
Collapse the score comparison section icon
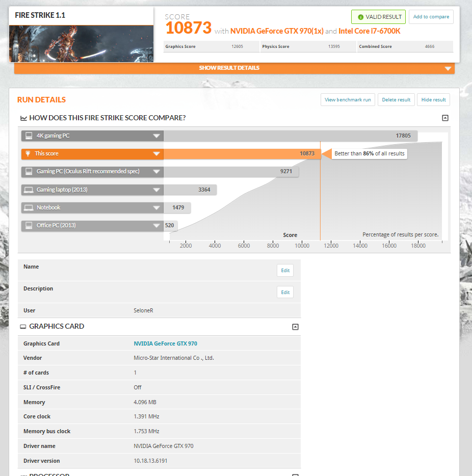pos(445,118)
